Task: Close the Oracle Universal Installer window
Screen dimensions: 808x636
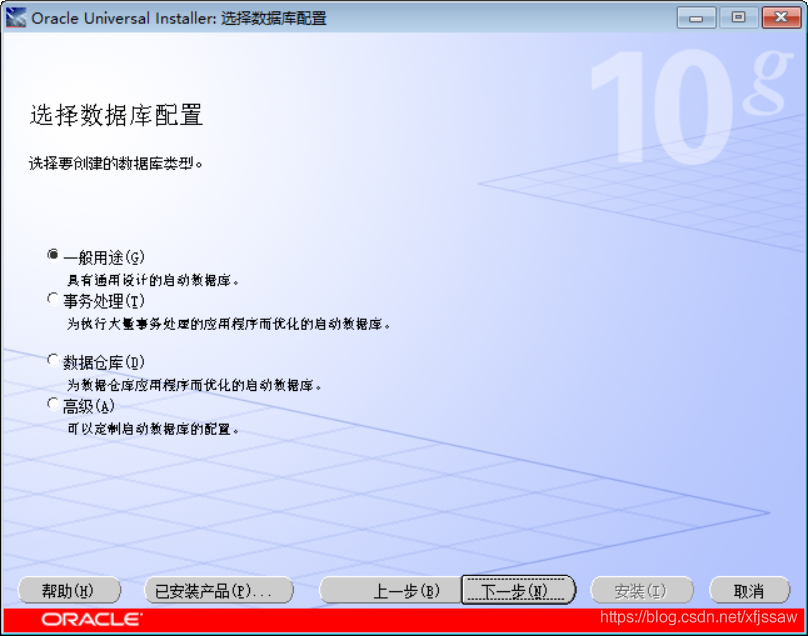Action: (x=781, y=18)
